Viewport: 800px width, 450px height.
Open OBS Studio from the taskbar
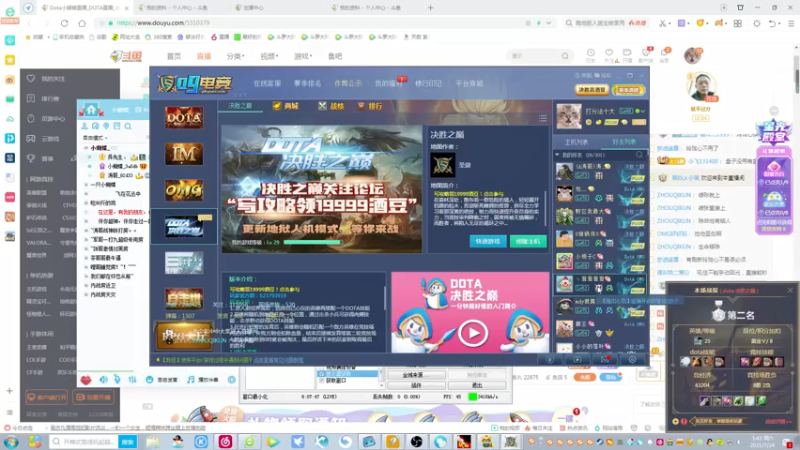pos(416,441)
